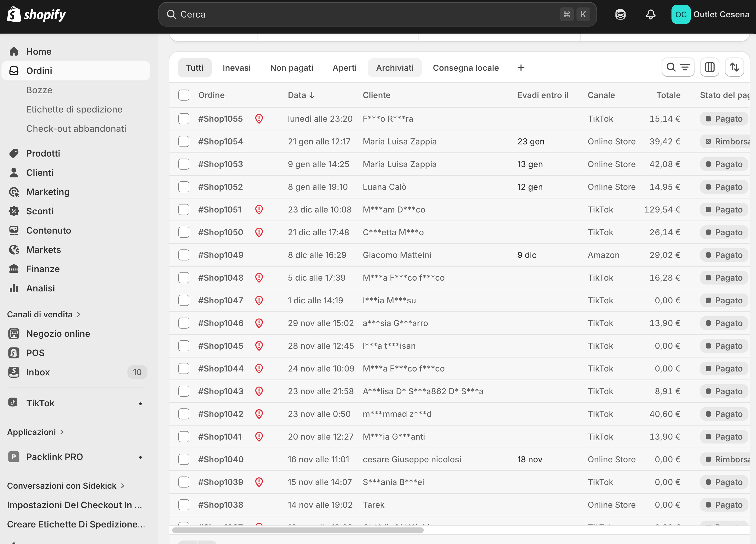The height and width of the screenshot is (544, 756).
Task: Select all orders with header checkbox
Action: [184, 95]
